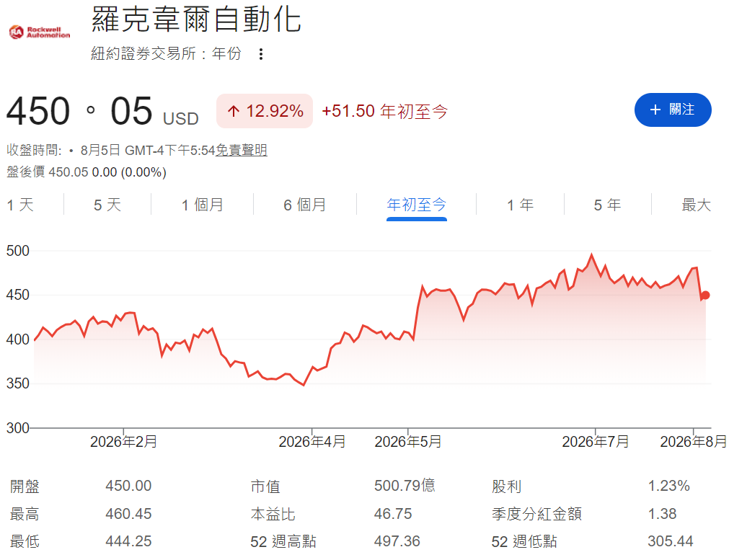This screenshot has width=729, height=560.
Task: Click the 350 y-axis label
Action: (x=18, y=383)
